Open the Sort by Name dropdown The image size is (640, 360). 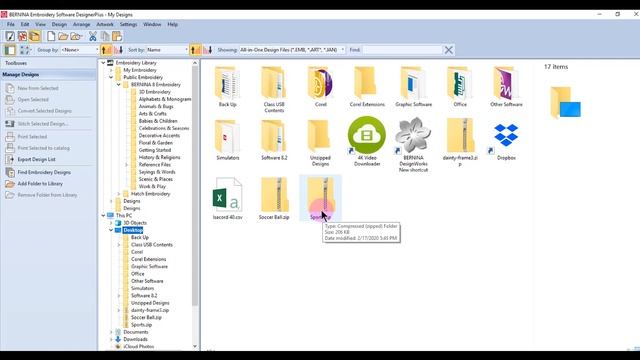coord(167,50)
